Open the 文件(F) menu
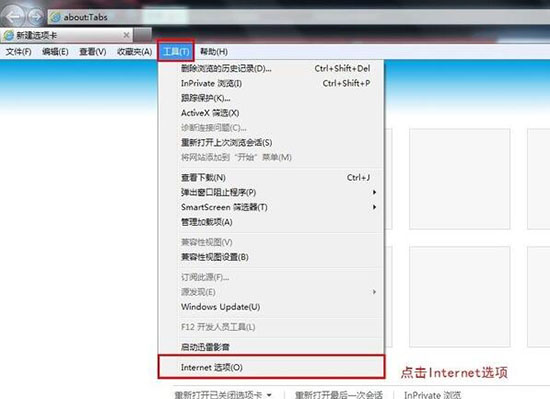 pyautogui.click(x=18, y=52)
